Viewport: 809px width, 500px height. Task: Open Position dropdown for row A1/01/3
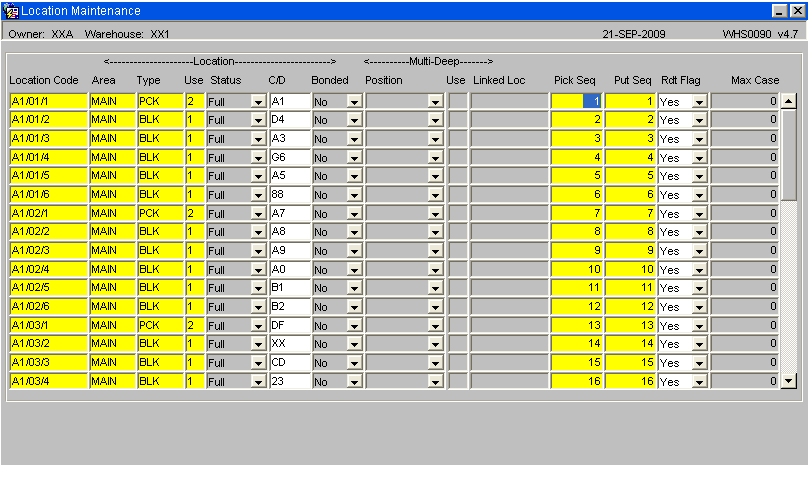point(435,139)
